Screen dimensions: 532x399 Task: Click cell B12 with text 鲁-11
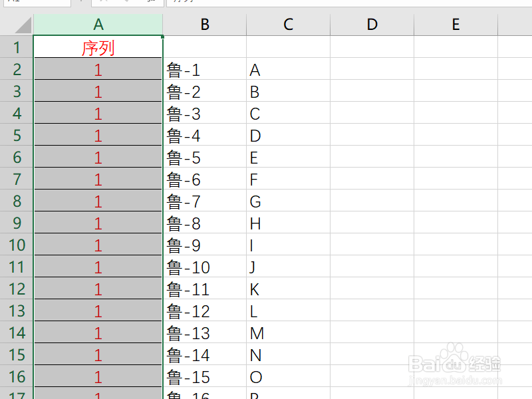(205, 289)
